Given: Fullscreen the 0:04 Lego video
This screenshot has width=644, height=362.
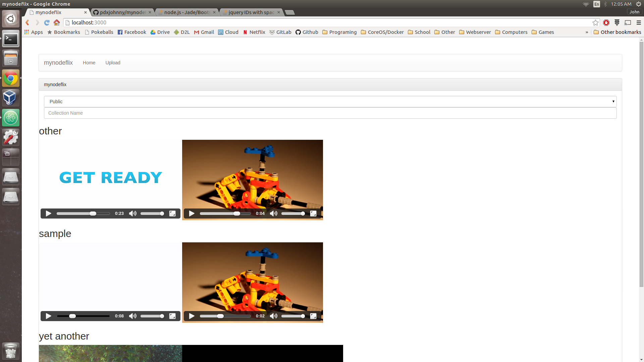Looking at the screenshot, I should point(313,214).
